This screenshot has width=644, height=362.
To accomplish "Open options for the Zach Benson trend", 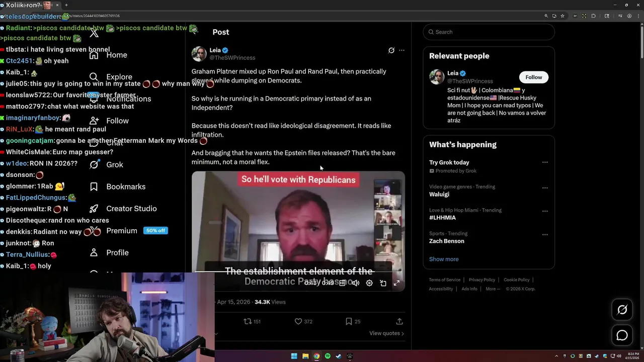I will pos(544,234).
